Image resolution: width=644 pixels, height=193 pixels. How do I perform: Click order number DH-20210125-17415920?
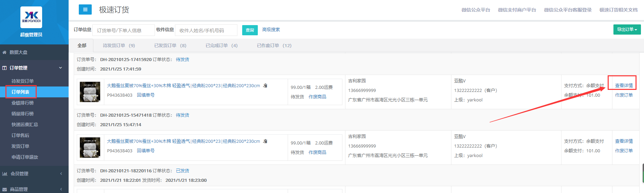126,59
